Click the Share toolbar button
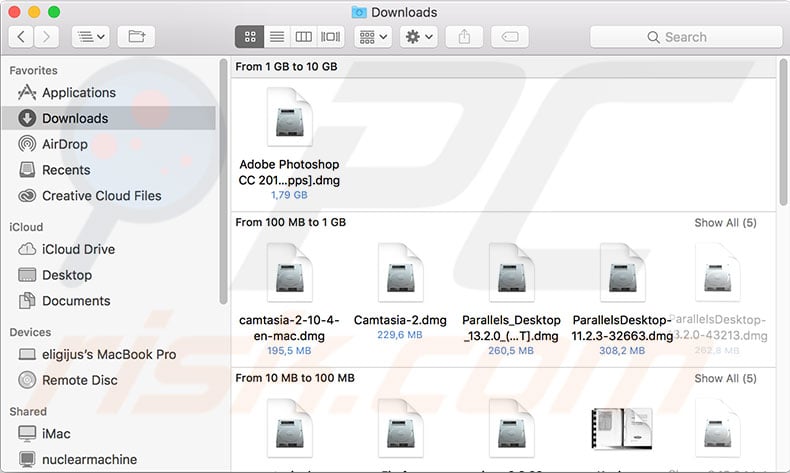 coord(464,37)
